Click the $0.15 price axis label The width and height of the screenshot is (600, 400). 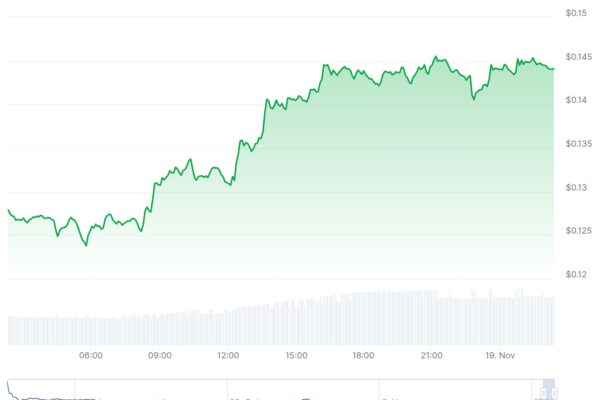tap(576, 13)
